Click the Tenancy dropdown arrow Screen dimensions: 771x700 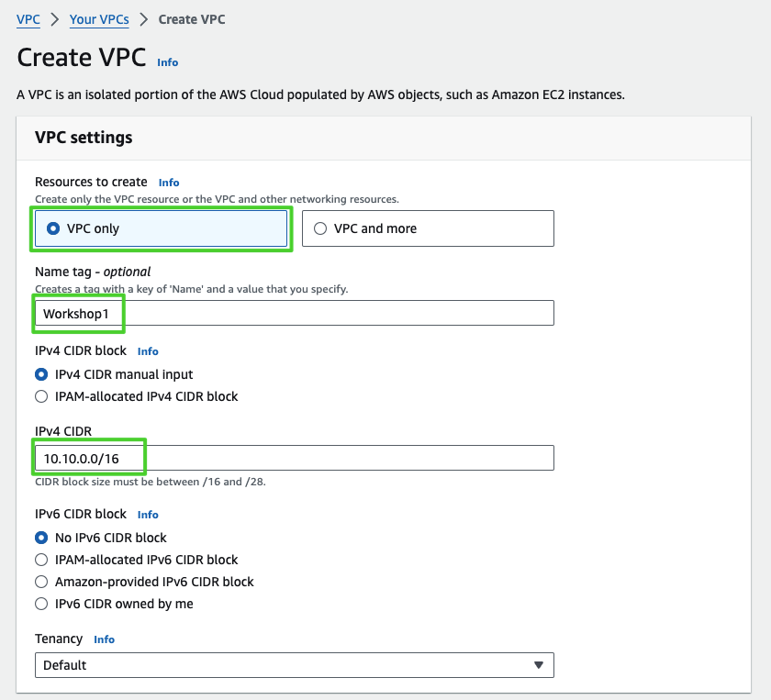[x=539, y=665]
